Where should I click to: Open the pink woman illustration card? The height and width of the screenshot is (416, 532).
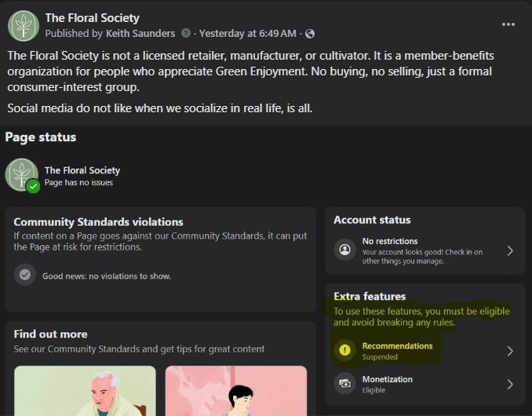click(236, 391)
